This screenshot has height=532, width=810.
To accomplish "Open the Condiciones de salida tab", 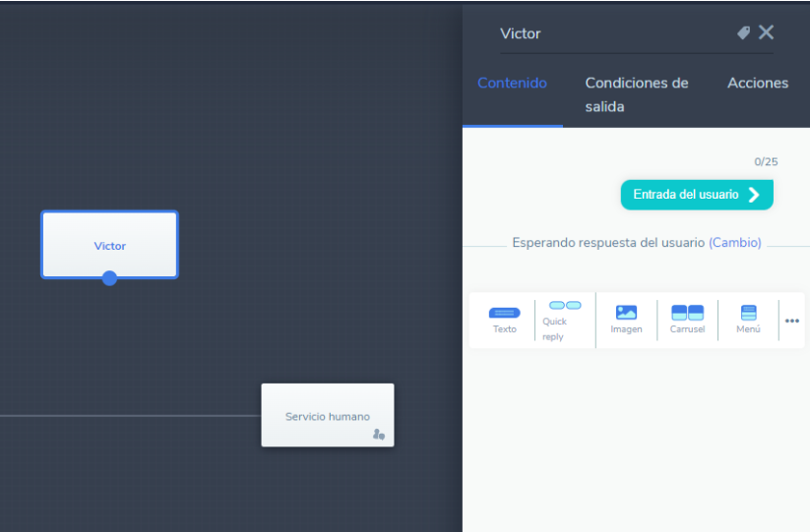I will (636, 94).
